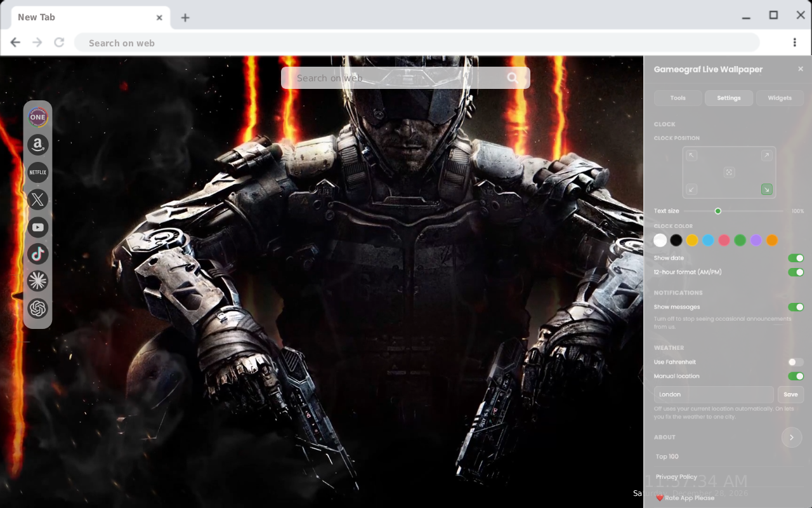The width and height of the screenshot is (812, 508).
Task: Set clock position to bottom-left corner
Action: (x=691, y=189)
